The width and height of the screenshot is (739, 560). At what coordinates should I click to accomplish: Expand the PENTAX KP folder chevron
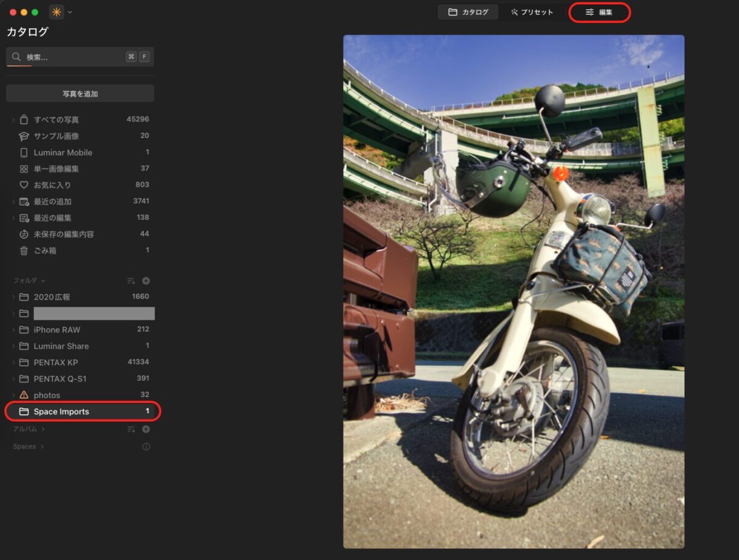(x=14, y=362)
